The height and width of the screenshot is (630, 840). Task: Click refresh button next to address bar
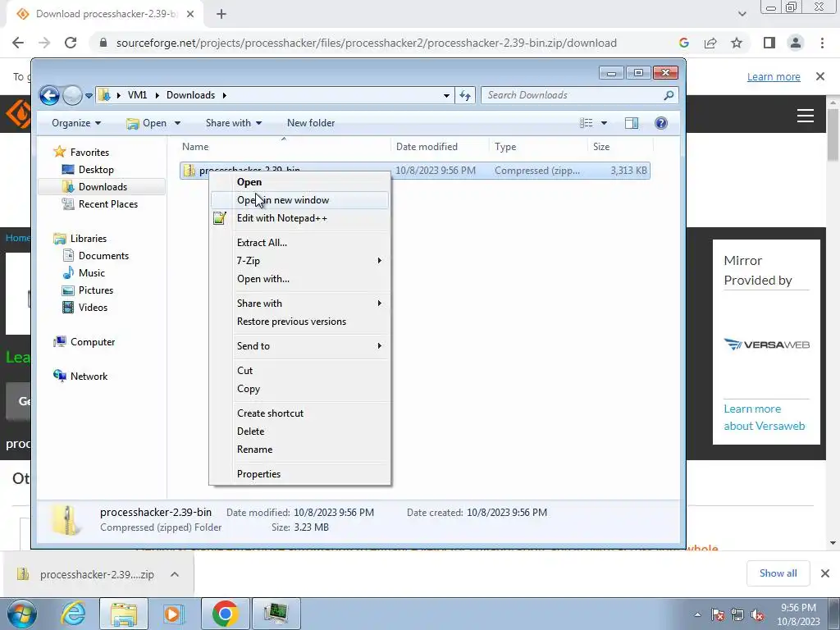tap(465, 95)
